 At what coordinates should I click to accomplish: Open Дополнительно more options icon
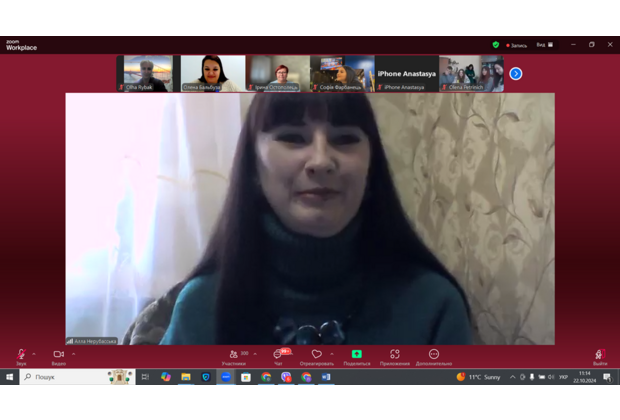(434, 357)
